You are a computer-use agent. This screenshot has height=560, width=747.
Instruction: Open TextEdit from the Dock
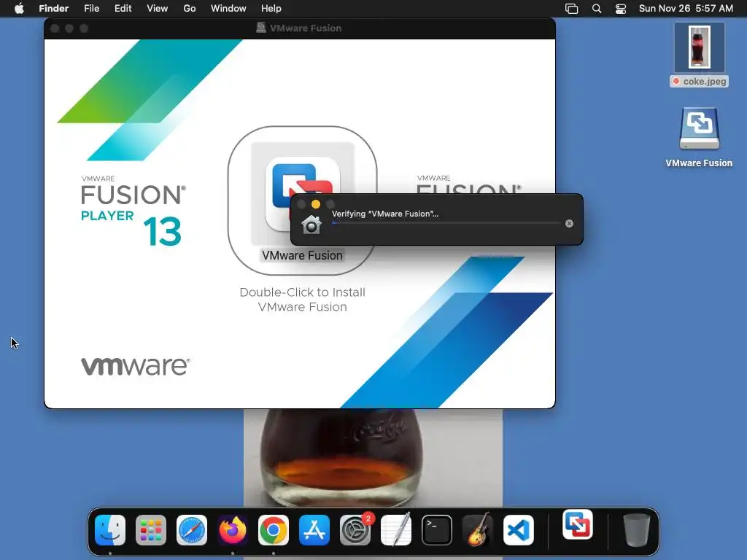[396, 530]
